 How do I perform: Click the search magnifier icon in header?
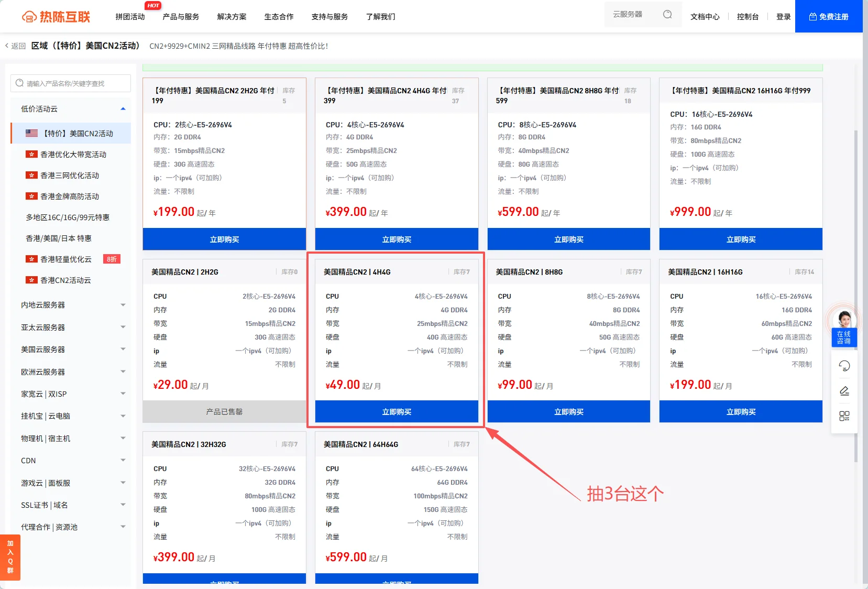(x=667, y=15)
